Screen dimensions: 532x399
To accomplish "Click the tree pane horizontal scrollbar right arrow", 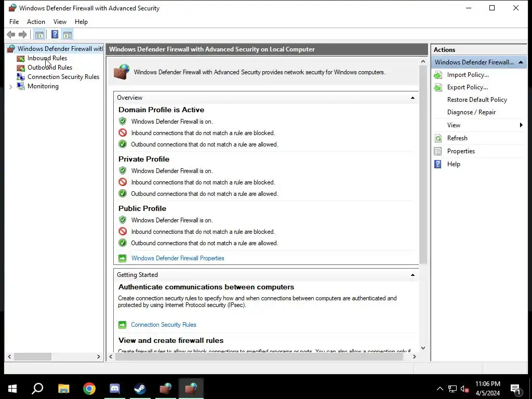I will pos(98,356).
